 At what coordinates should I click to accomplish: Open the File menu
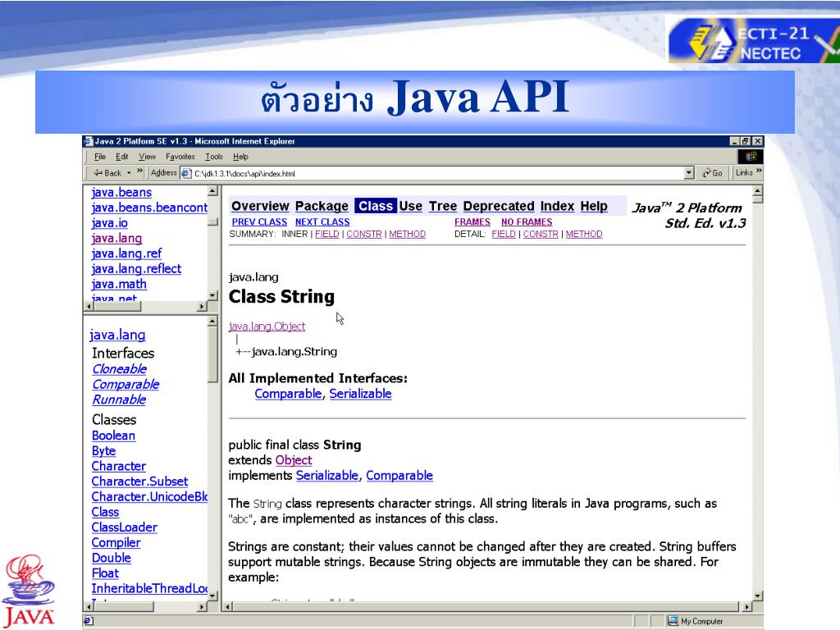(99, 157)
